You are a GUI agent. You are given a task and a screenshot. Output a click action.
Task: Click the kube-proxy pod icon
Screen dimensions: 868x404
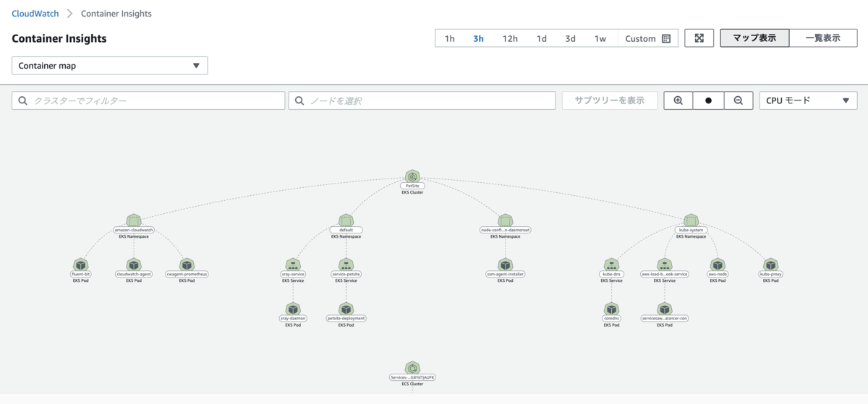[x=770, y=265]
